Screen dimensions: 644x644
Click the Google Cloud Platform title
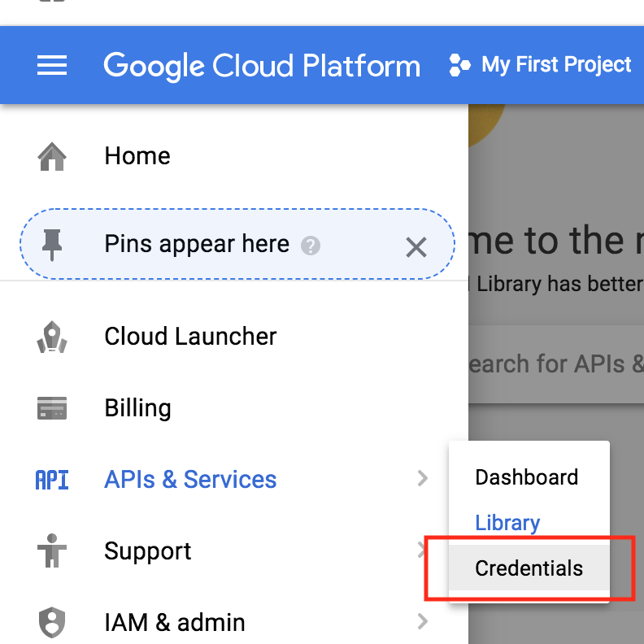tap(262, 65)
